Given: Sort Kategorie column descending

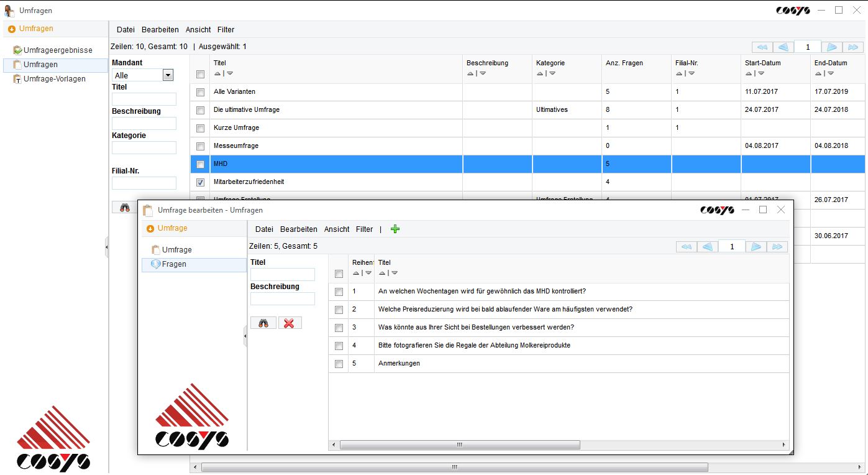Looking at the screenshot, I should [552, 73].
